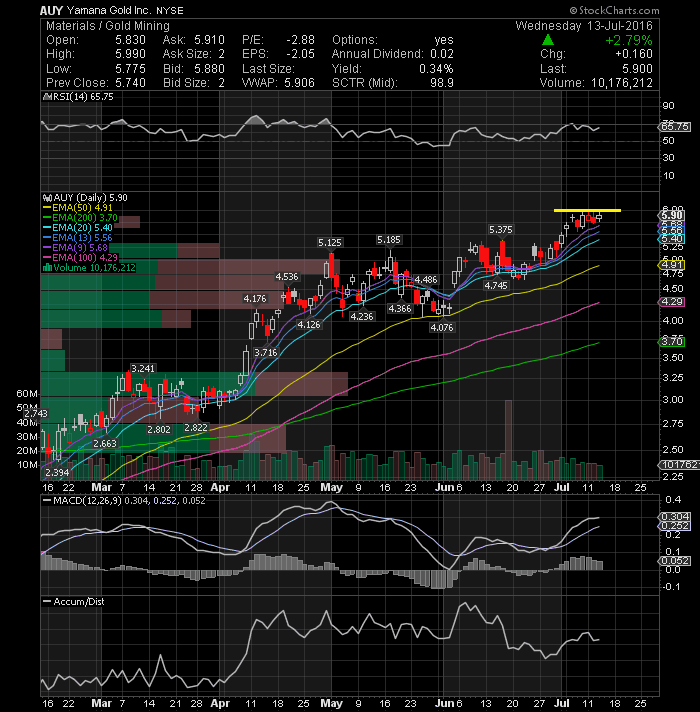The image size is (700, 712).
Task: Click the 5.125 price peak label
Action: (x=330, y=242)
